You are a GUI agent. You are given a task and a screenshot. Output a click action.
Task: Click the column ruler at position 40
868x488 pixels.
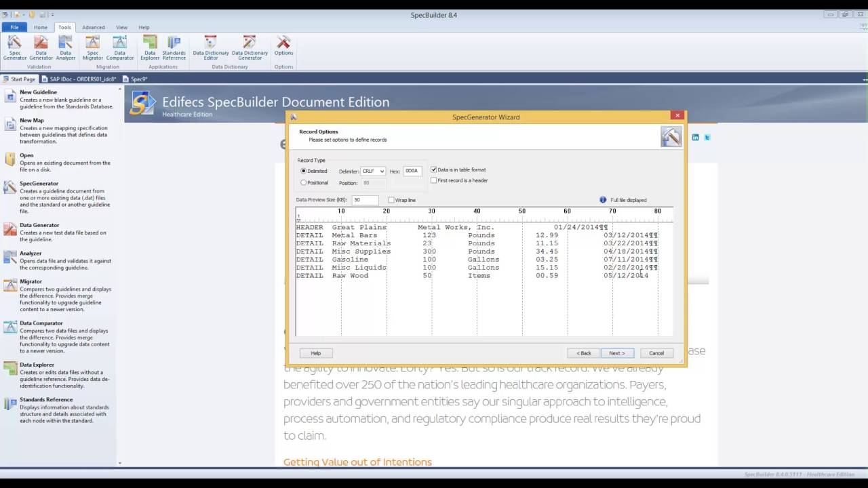(x=477, y=211)
